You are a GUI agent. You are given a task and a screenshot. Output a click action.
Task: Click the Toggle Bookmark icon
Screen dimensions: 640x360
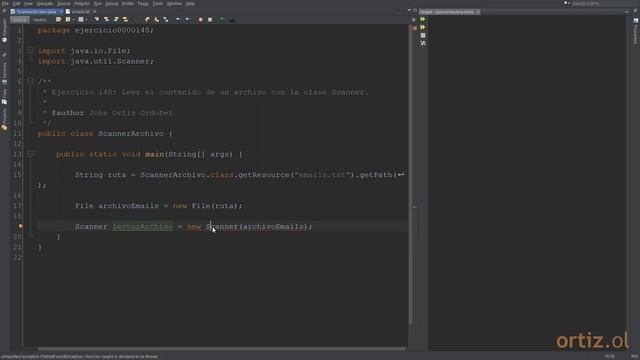tap(166, 20)
